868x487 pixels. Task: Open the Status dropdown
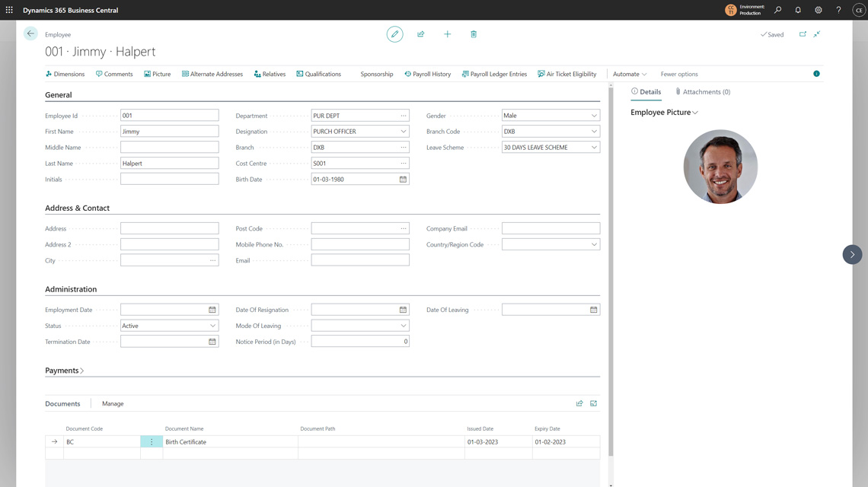[x=212, y=326]
